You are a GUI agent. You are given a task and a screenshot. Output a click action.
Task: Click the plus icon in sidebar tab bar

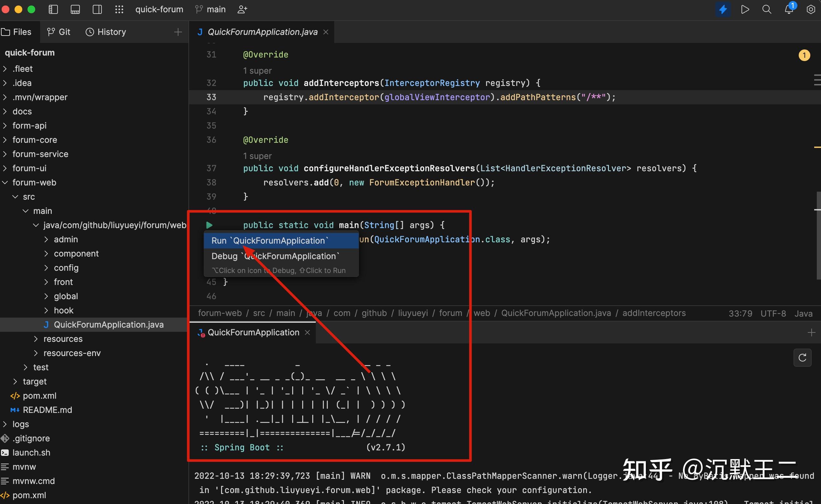[x=178, y=32]
